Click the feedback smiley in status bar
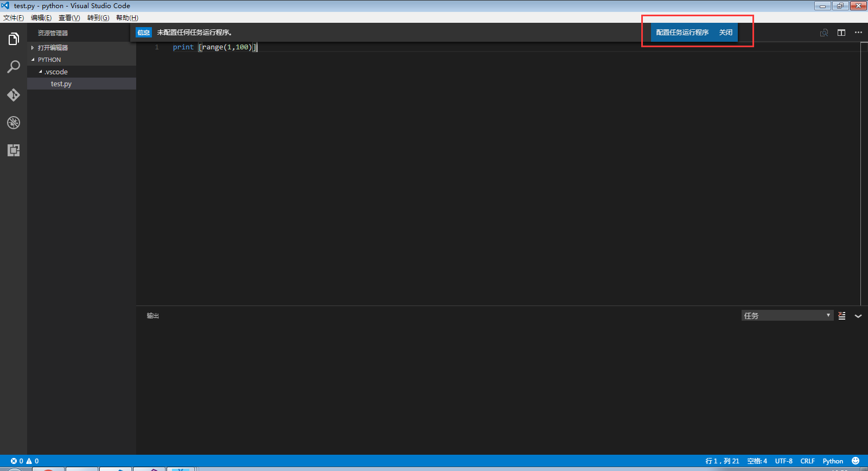The image size is (868, 471). tap(856, 461)
